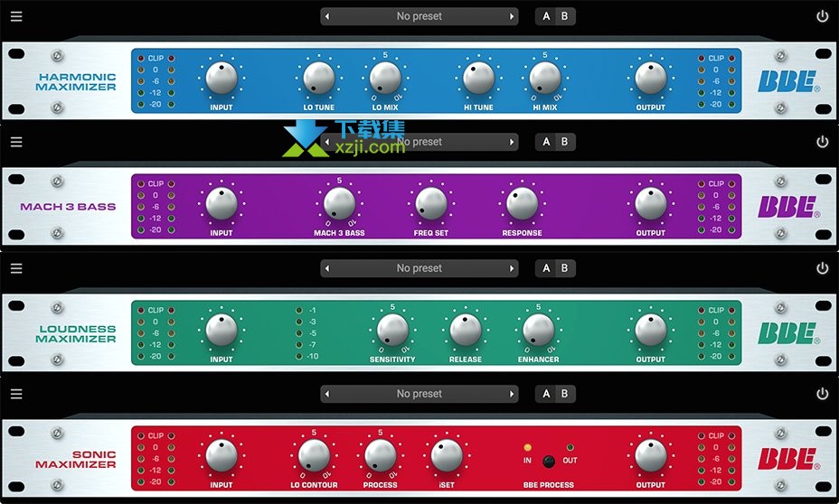The height and width of the screenshot is (504, 839).
Task: Click the red BBE logo on Sonic Maximizer
Action: (x=788, y=459)
